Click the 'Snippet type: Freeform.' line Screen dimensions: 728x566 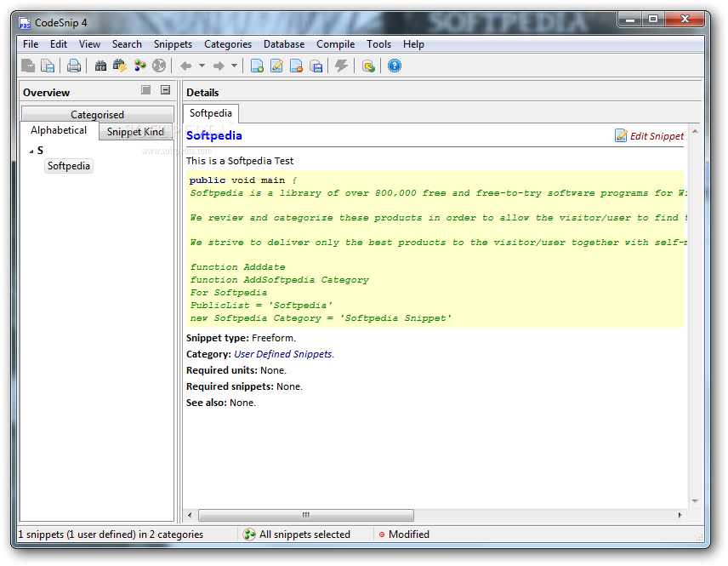241,338
